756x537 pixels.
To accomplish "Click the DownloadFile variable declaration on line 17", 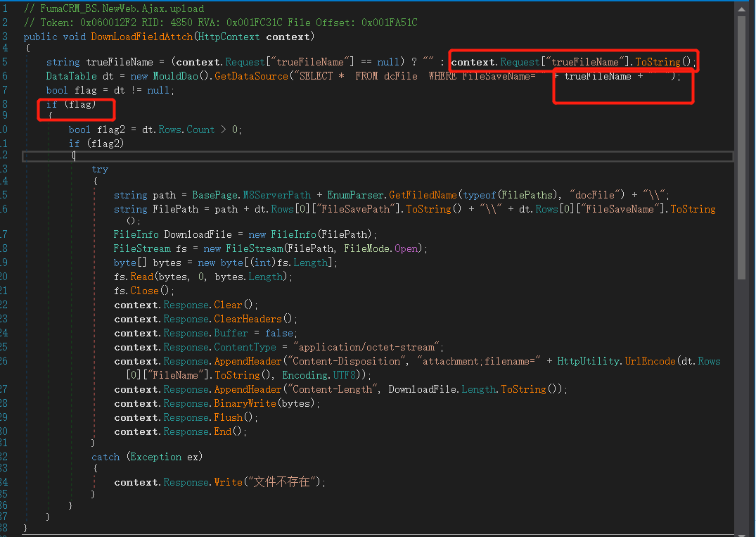I will tap(198, 234).
